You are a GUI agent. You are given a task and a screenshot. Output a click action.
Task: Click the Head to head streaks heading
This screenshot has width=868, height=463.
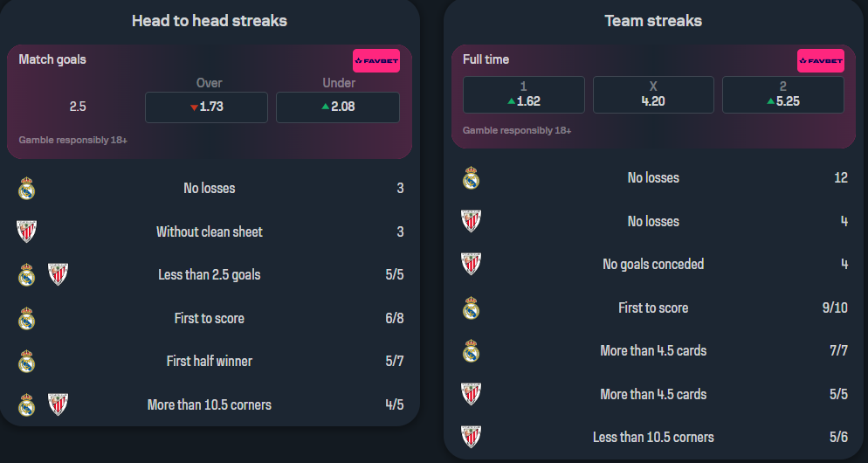[210, 20]
